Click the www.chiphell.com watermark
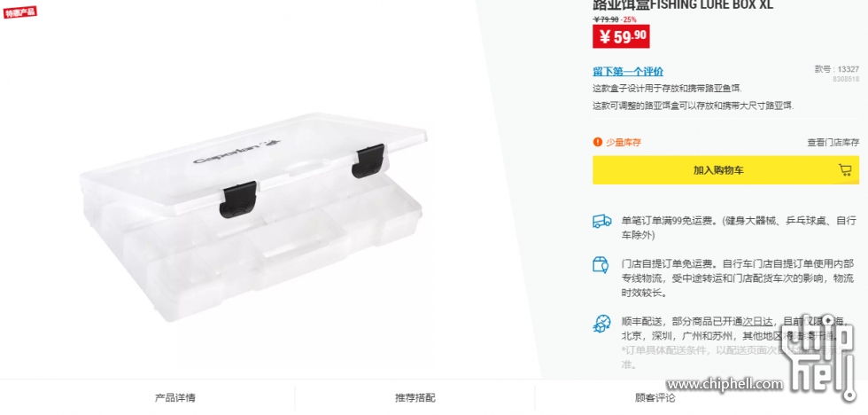 coord(725,383)
